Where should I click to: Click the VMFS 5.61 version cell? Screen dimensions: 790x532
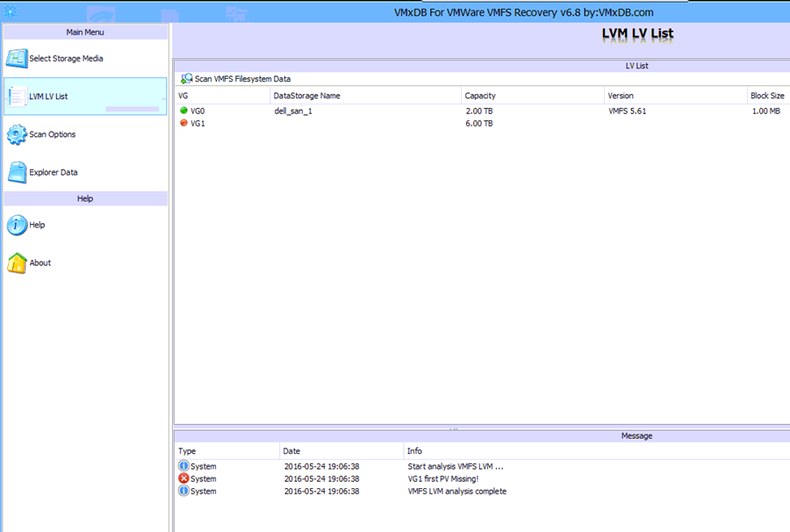(628, 111)
